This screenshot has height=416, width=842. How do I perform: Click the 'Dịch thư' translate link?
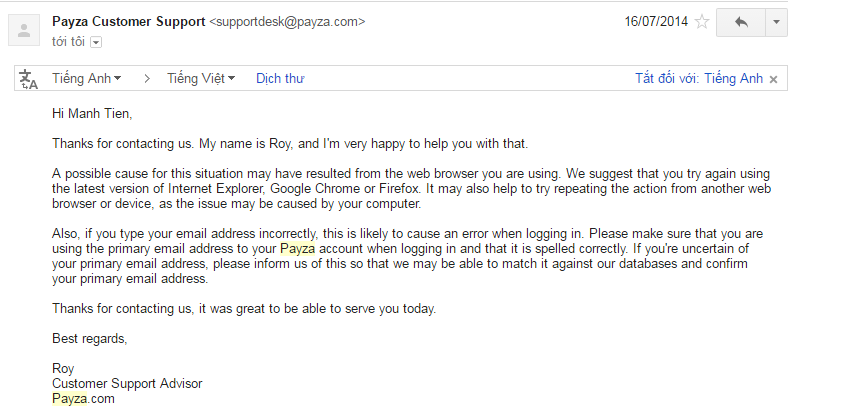click(x=280, y=78)
